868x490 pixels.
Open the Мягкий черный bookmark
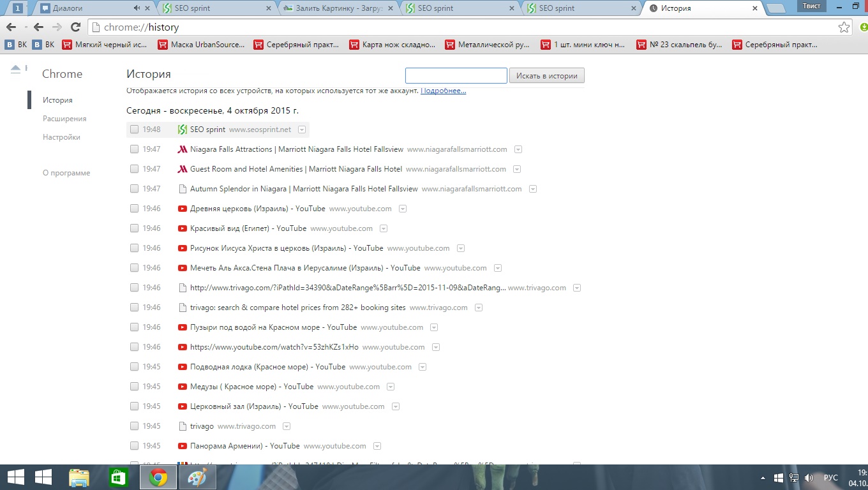[104, 45]
